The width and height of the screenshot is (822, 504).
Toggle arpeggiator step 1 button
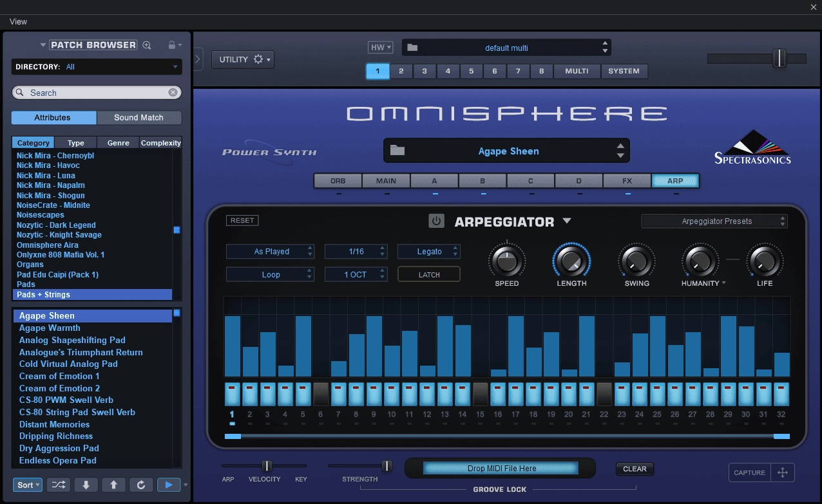tap(232, 394)
